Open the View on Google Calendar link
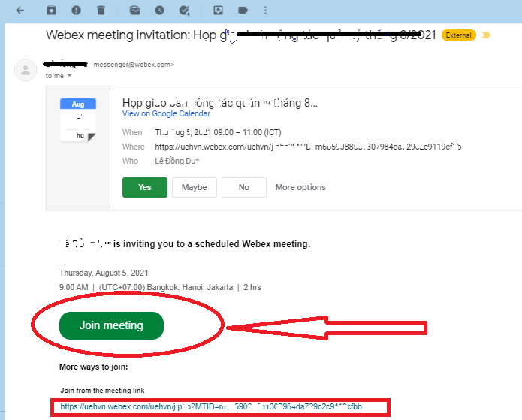 pyautogui.click(x=166, y=113)
